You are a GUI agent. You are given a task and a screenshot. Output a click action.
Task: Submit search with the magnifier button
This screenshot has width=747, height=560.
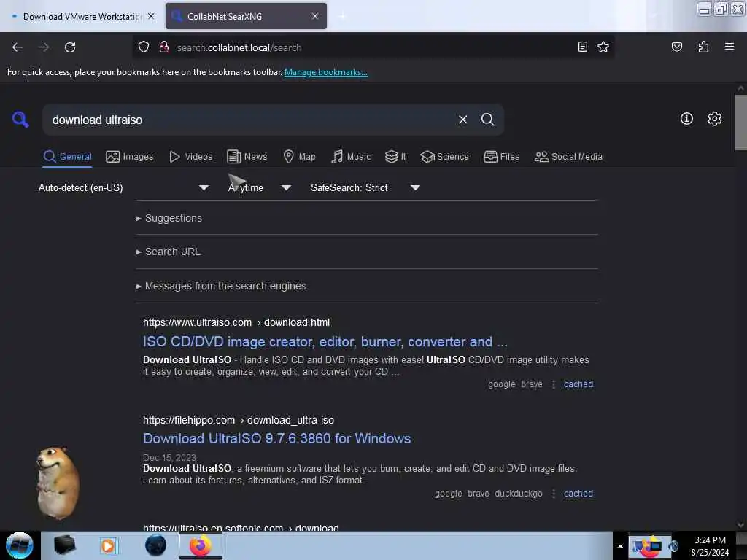click(487, 120)
